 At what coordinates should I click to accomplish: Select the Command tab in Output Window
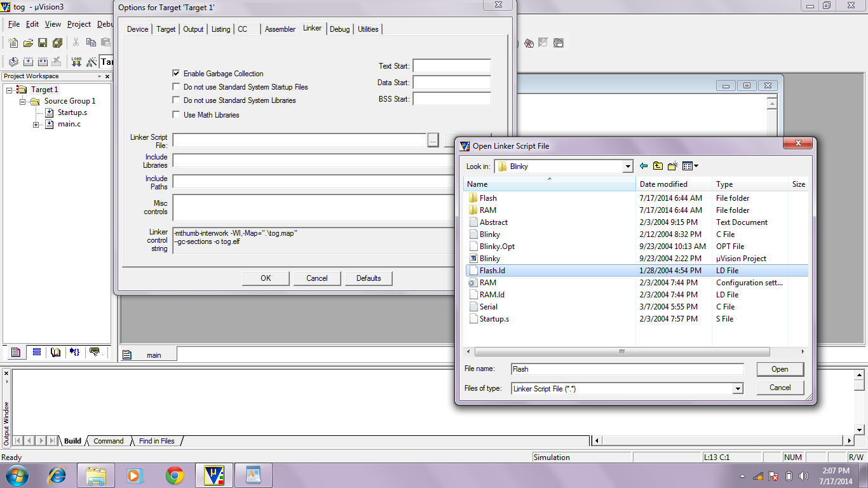coord(109,441)
